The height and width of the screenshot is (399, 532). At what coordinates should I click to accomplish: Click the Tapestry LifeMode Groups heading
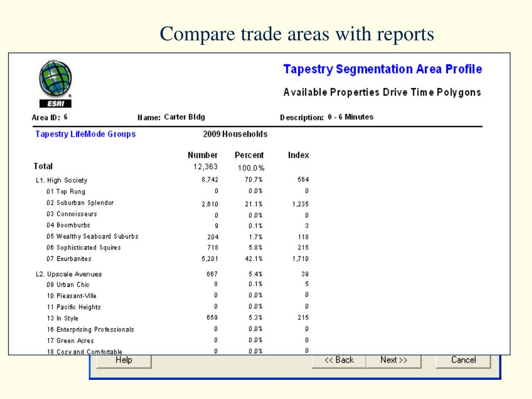[x=86, y=134]
